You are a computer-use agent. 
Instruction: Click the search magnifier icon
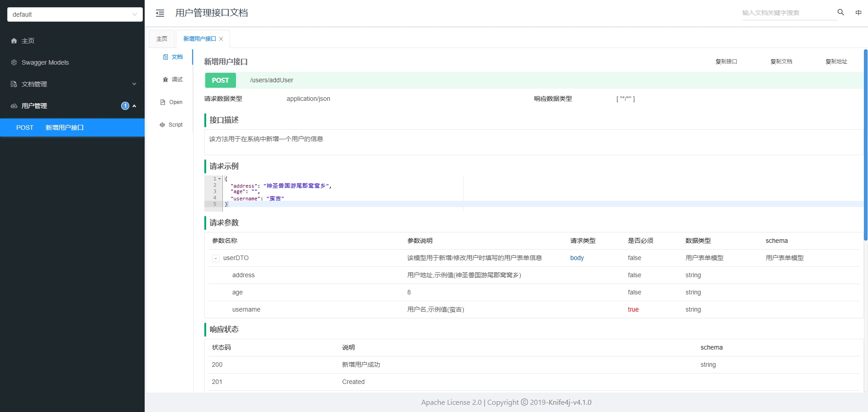pos(841,13)
